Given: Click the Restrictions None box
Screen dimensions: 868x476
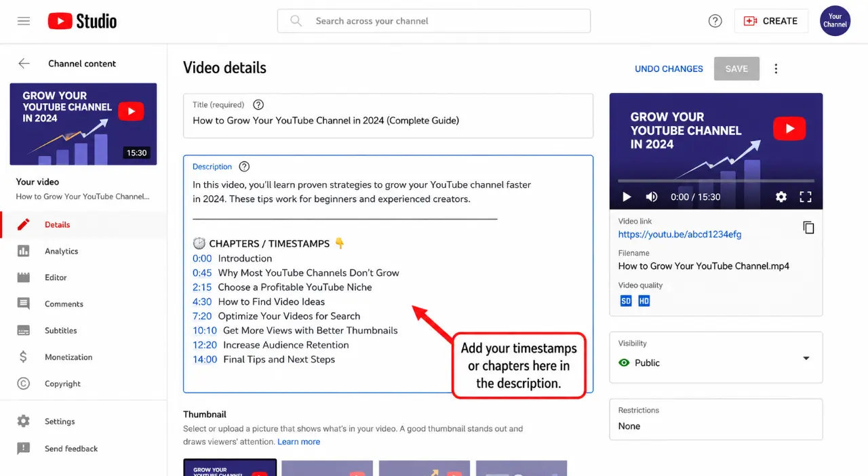Looking at the screenshot, I should tap(715, 419).
